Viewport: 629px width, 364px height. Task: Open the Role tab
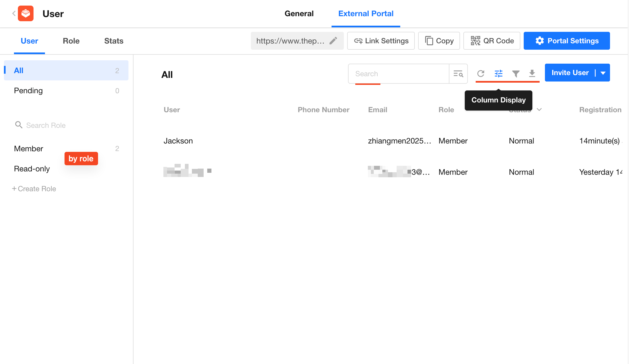point(71,41)
